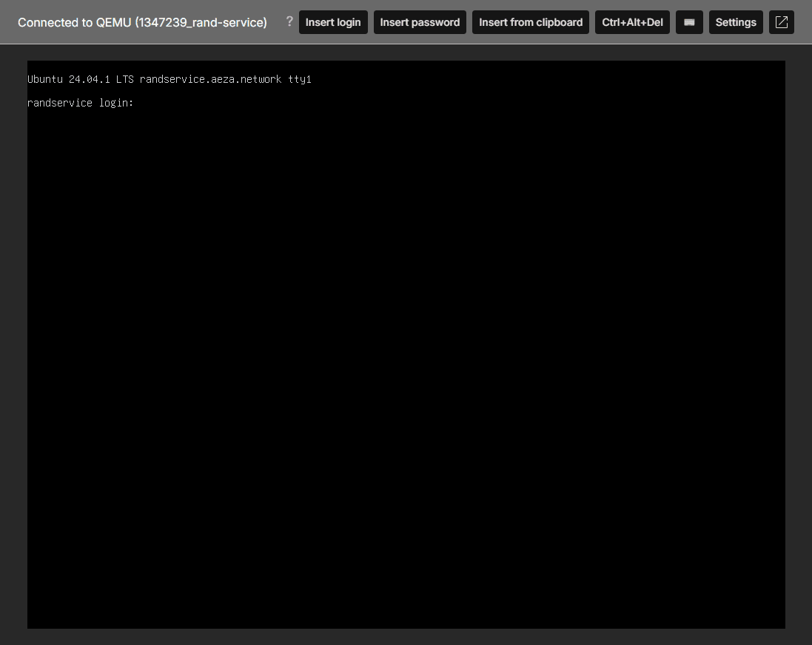Click the tty1 label in the console

click(300, 79)
